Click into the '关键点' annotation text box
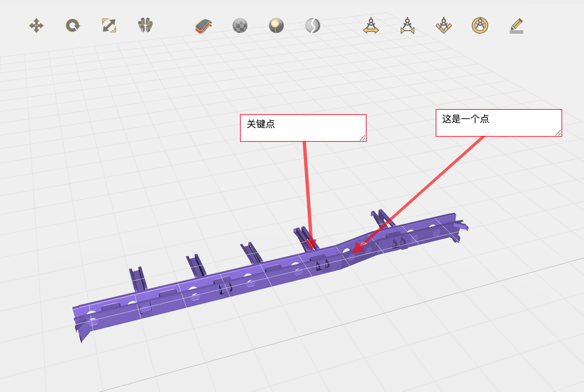Image resolution: width=584 pixels, height=392 pixels. (x=303, y=128)
